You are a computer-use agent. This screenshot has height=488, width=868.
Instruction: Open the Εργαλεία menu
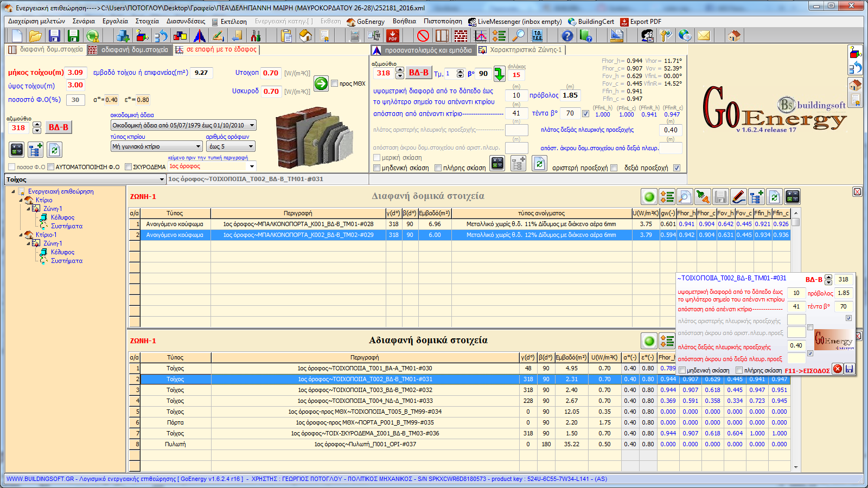pos(115,22)
